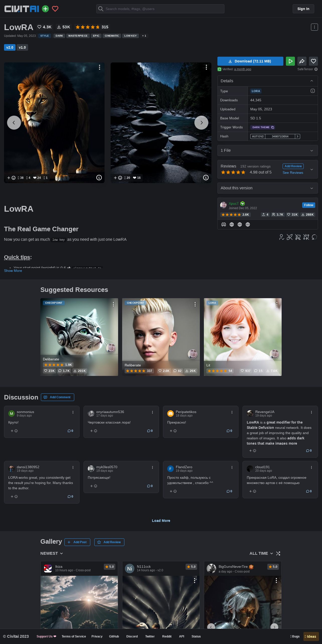Click the Bugs footer button

[295, 636]
